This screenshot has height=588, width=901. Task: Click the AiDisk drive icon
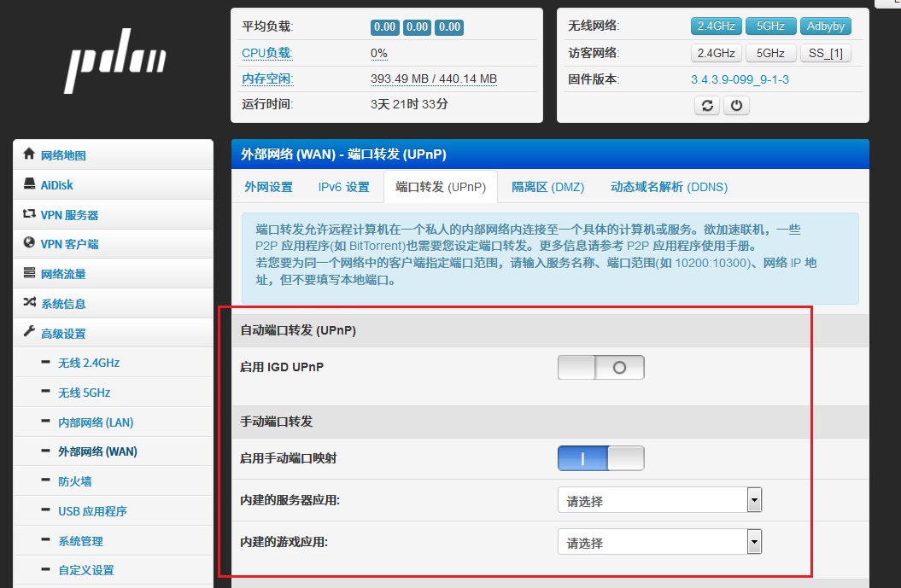pyautogui.click(x=29, y=184)
